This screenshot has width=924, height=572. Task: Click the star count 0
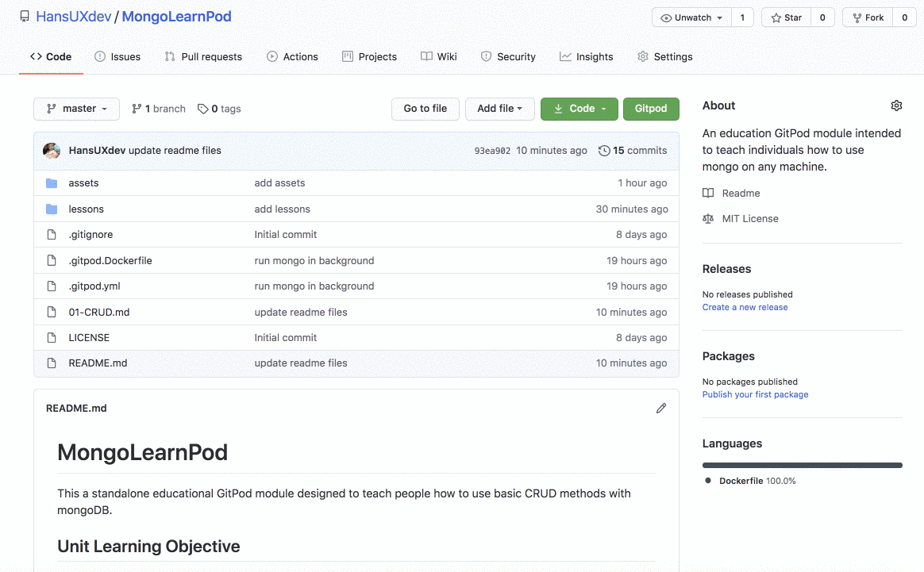[x=822, y=17]
